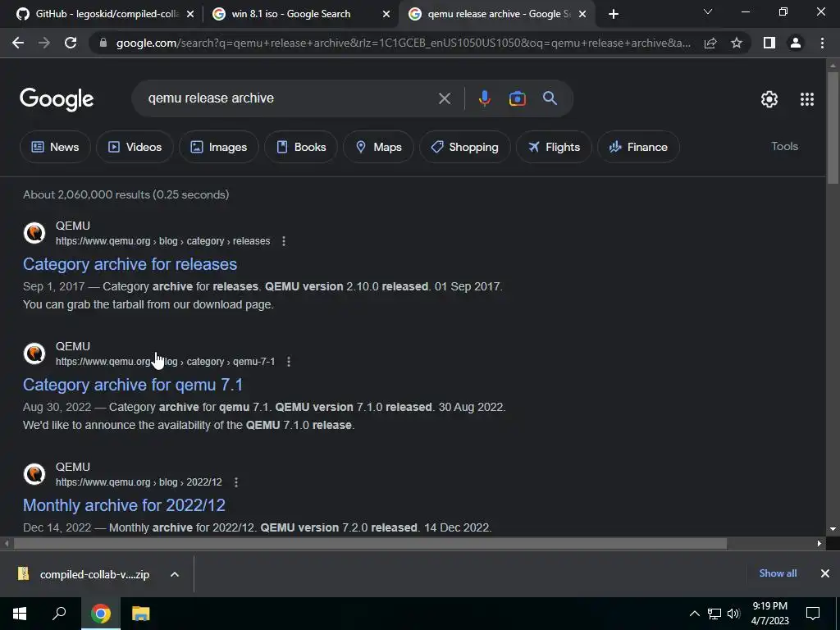The image size is (840, 630).
Task: Filter results by Maps
Action: [379, 147]
